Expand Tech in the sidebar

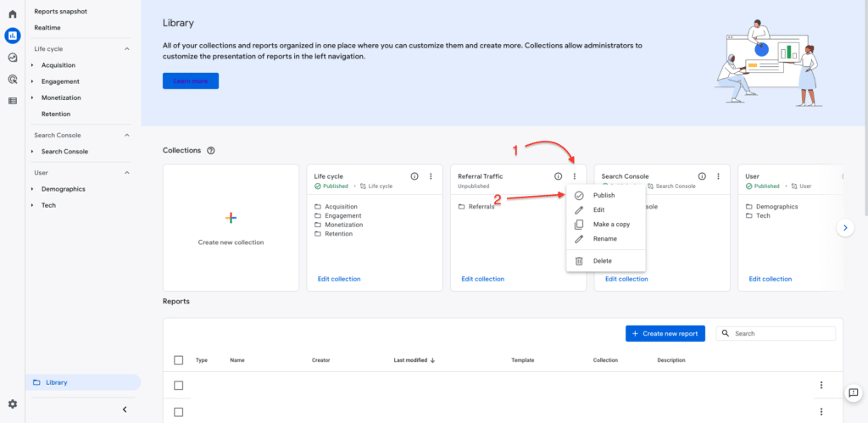coord(33,205)
